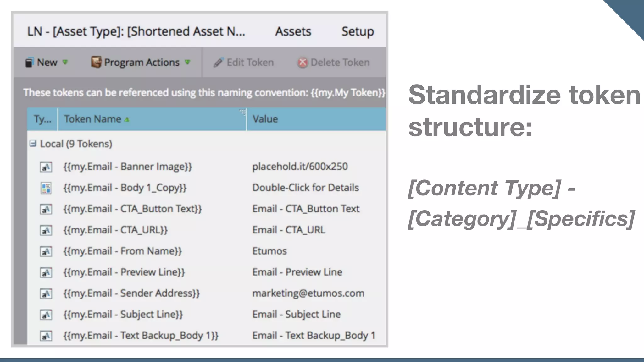Image resolution: width=644 pixels, height=362 pixels.
Task: Select the {{my.Email - Preview Line}} token
Action: click(124, 272)
